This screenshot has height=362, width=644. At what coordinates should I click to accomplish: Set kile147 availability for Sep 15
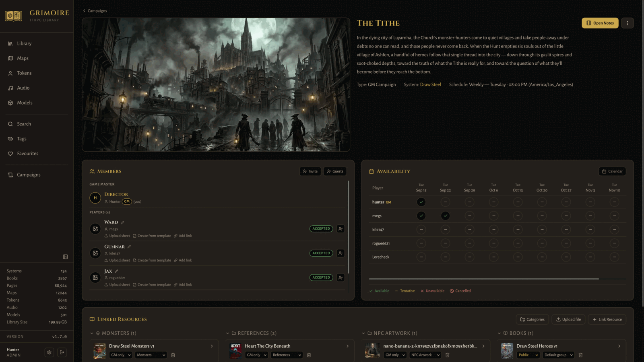pos(421,230)
